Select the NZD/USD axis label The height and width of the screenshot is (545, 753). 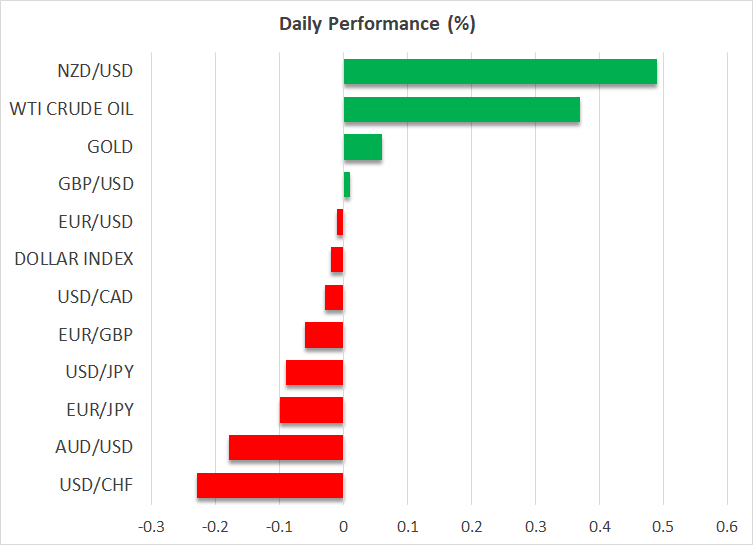point(94,72)
